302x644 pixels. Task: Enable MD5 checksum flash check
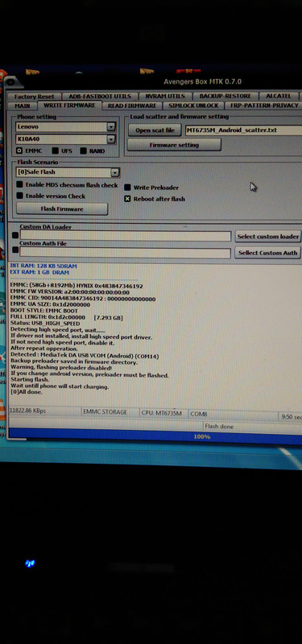tap(19, 185)
